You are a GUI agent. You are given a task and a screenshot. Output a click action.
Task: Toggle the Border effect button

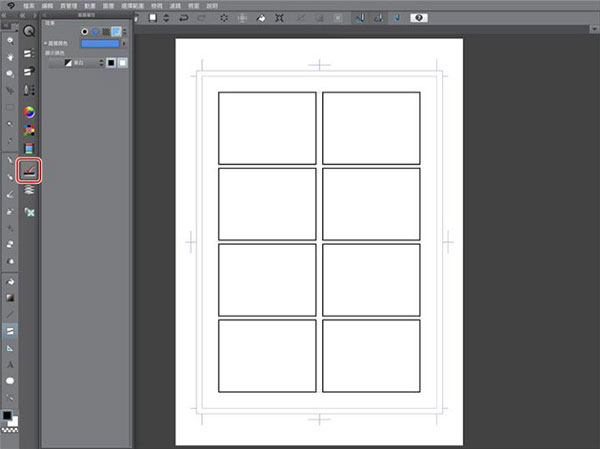click(x=85, y=32)
